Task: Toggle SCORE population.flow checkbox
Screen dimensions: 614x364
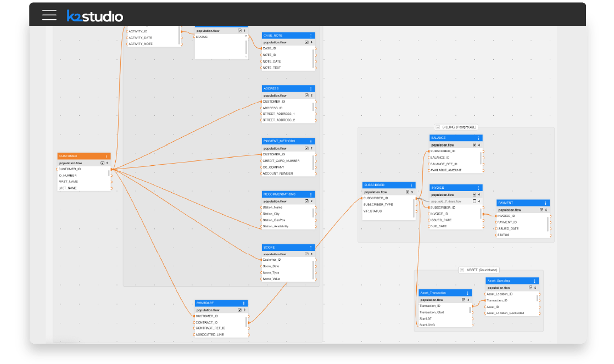Action: [x=306, y=254]
